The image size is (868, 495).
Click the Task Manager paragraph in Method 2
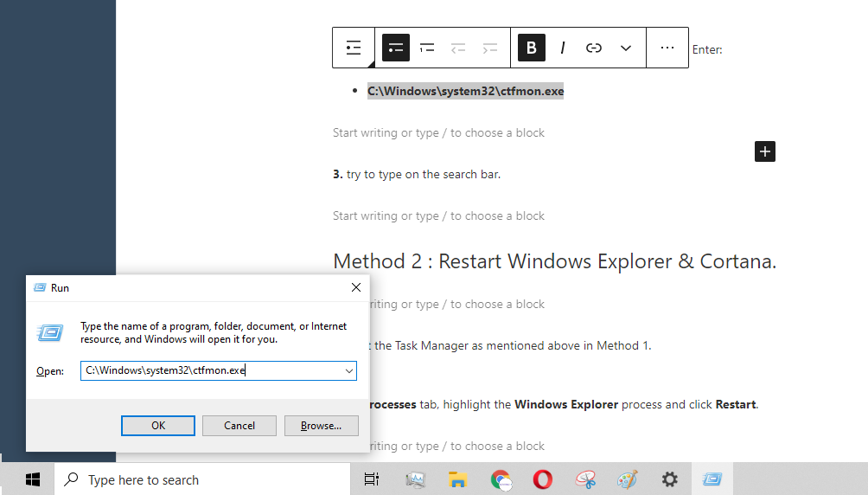510,346
